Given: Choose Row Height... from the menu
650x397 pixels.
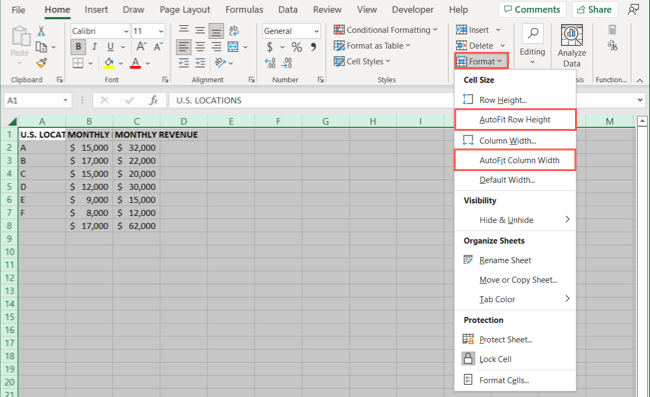Looking at the screenshot, I should click(515, 100).
